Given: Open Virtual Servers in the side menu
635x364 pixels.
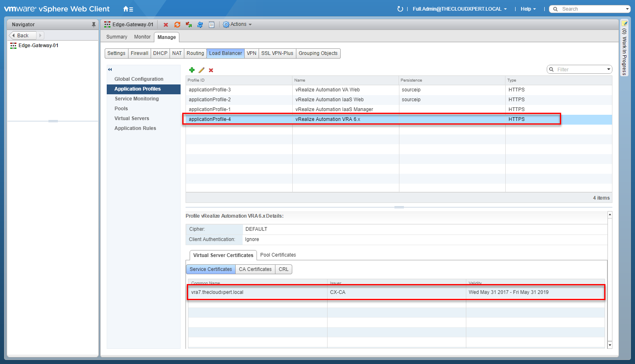Looking at the screenshot, I should 132,118.
